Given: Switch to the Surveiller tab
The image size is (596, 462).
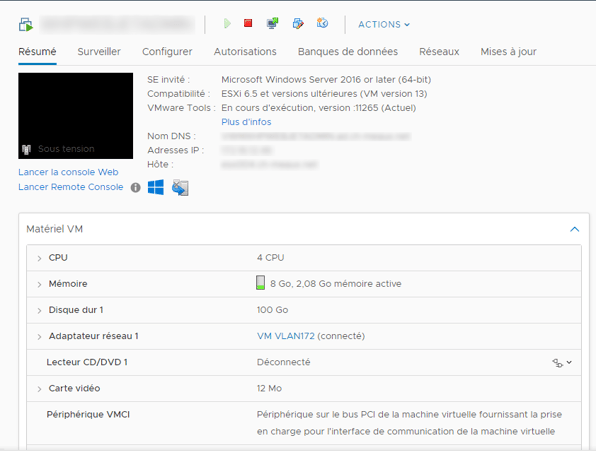Looking at the screenshot, I should 99,52.
